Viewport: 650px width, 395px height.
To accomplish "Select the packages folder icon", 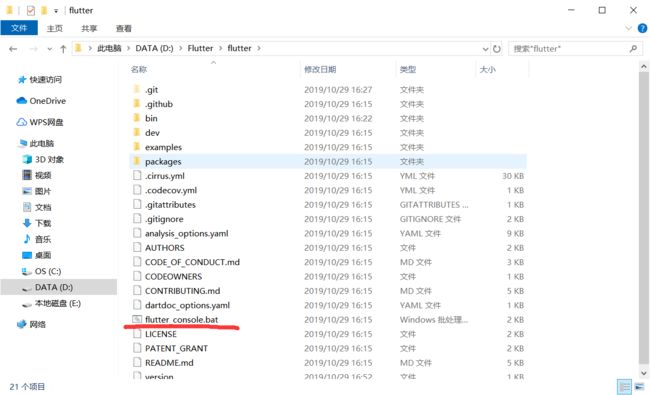I will coord(137,161).
